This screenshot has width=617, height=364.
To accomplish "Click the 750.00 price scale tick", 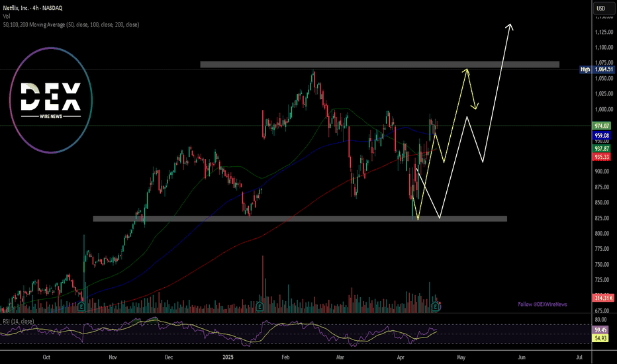I will (x=602, y=265).
